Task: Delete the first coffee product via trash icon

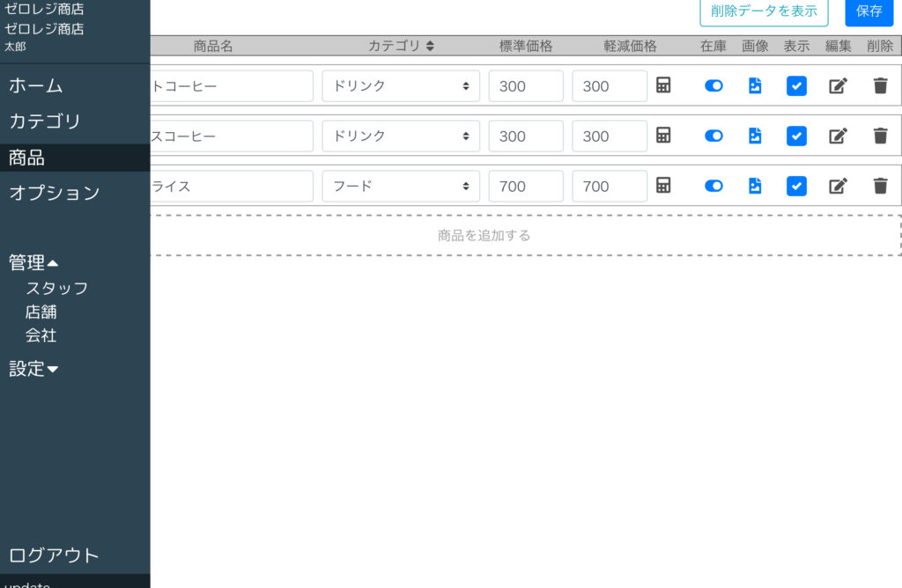Action: [x=880, y=85]
